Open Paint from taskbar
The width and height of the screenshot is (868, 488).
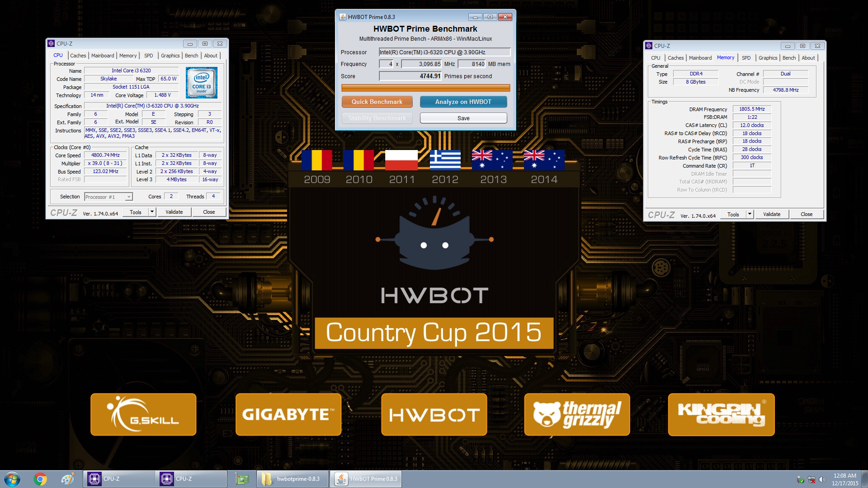point(68,479)
